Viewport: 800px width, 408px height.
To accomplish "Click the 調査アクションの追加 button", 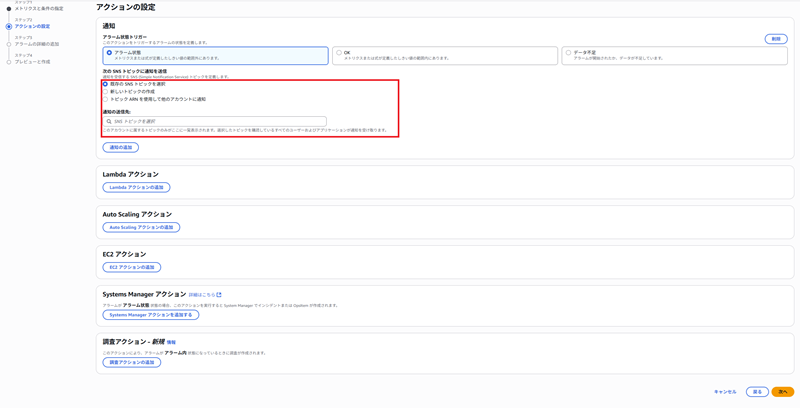I will tap(131, 362).
